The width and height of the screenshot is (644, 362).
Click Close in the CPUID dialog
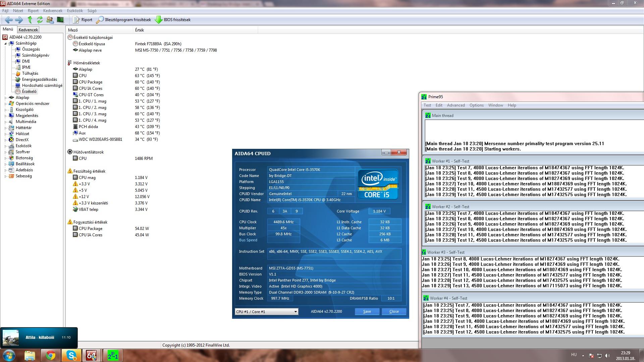pos(394,312)
